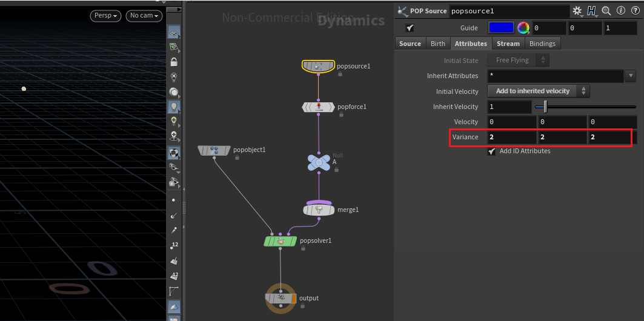Toggle the primitive normals display icon
Image resolution: width=644 pixels, height=321 pixels.
click(174, 260)
